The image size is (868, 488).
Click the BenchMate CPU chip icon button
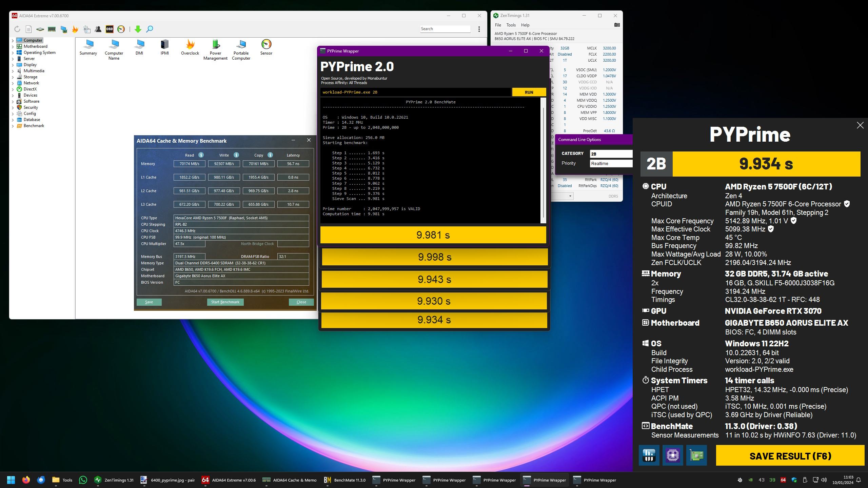click(673, 455)
